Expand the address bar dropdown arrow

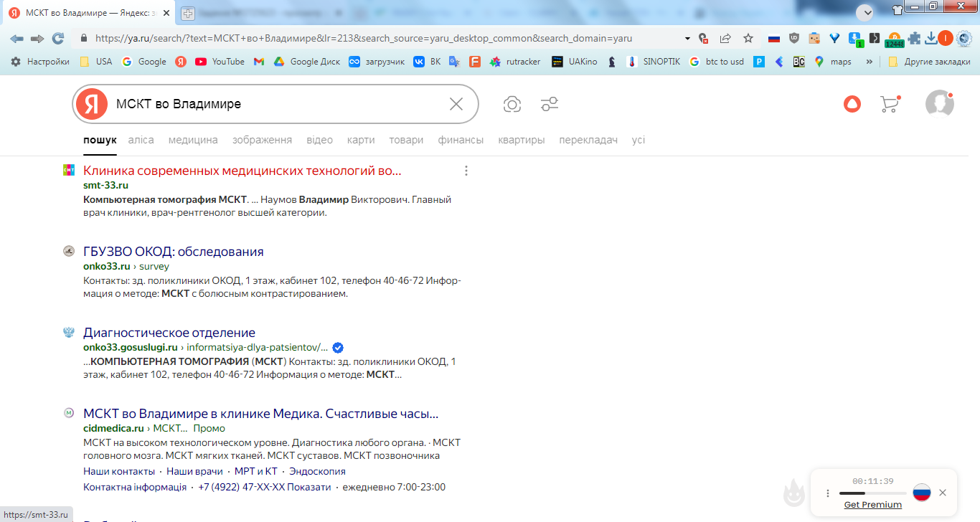pyautogui.click(x=687, y=39)
